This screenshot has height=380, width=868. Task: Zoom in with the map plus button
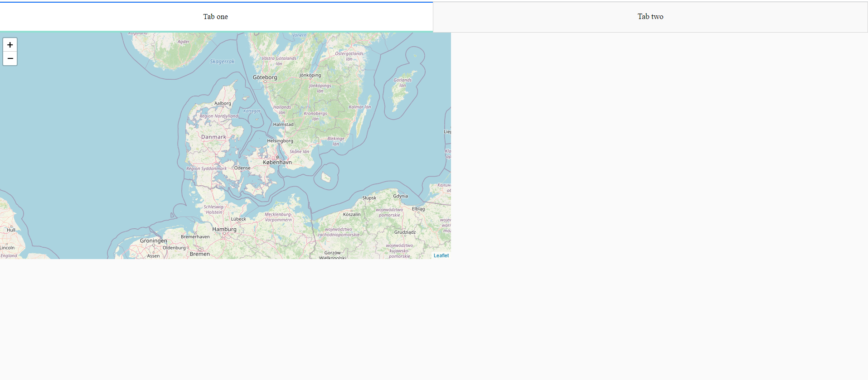[x=10, y=45]
